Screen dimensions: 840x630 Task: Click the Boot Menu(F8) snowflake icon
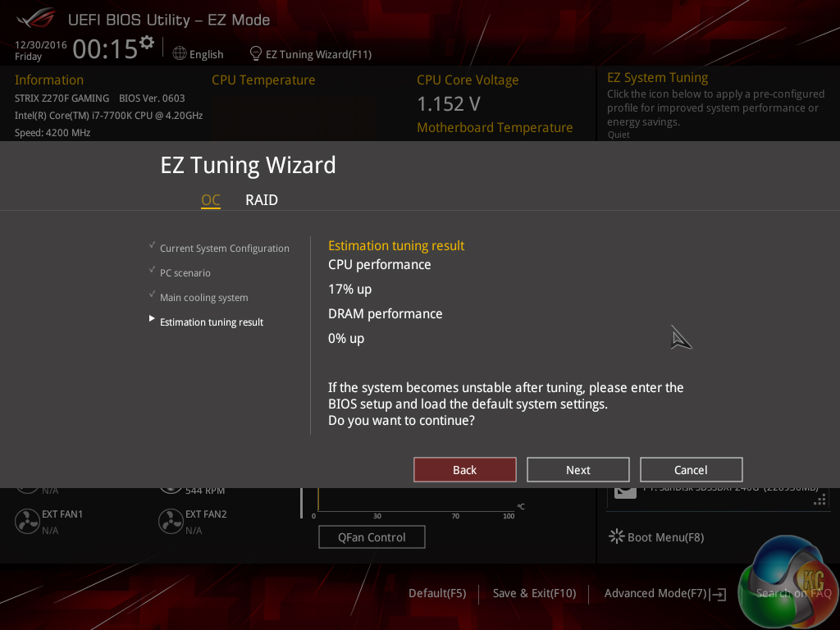click(617, 536)
